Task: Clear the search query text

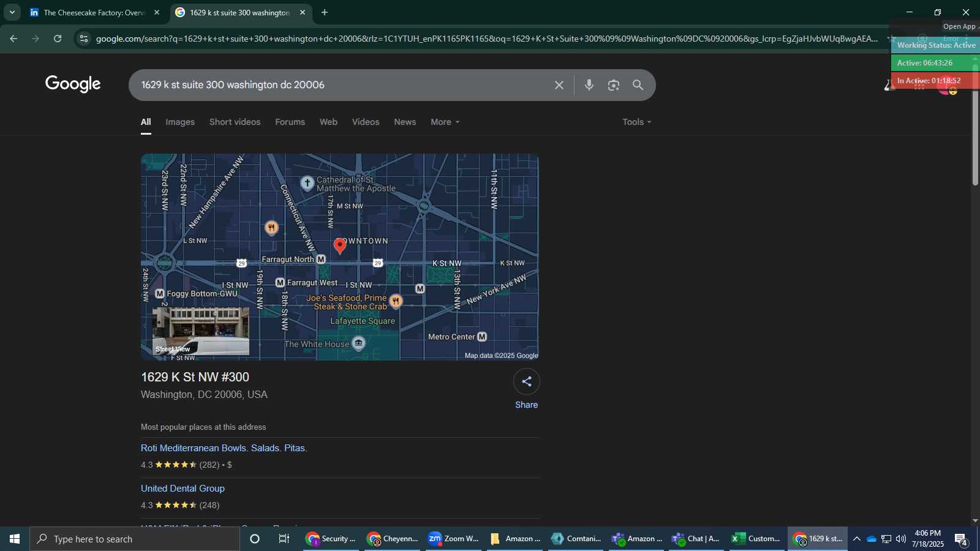Action: [x=559, y=85]
